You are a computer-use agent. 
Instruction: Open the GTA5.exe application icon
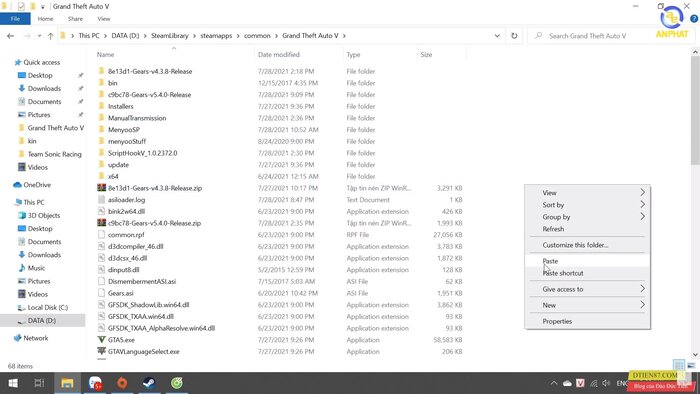[x=101, y=340]
